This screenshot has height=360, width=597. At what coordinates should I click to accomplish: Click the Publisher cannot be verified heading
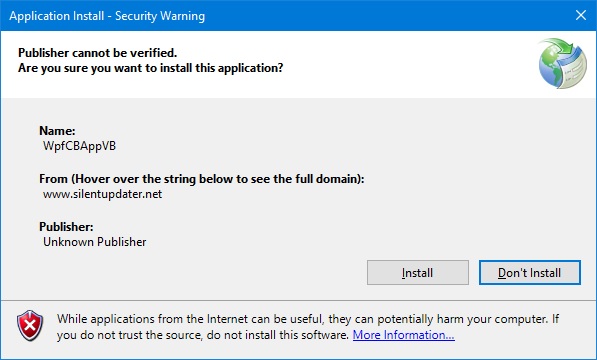[97, 53]
